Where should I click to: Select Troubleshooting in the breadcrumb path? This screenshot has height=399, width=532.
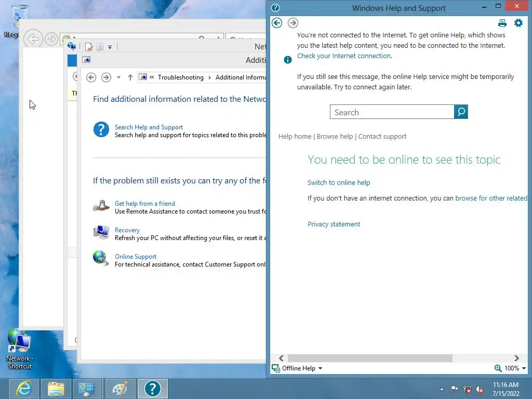180,77
